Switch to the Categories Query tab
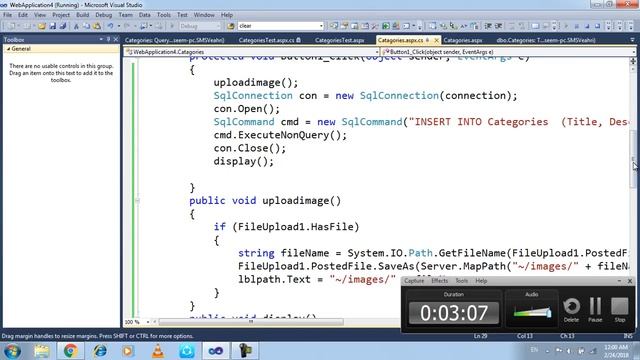This screenshot has height=360, width=640. [x=174, y=40]
